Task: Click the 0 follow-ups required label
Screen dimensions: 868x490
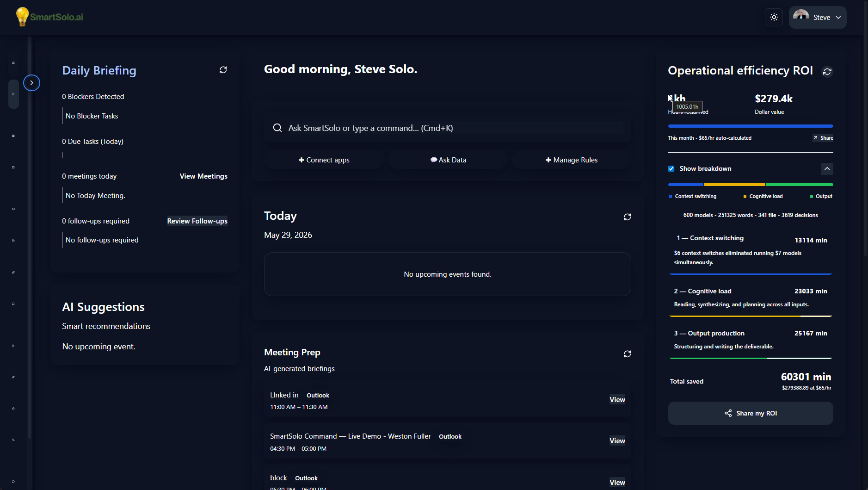Action: [x=96, y=221]
